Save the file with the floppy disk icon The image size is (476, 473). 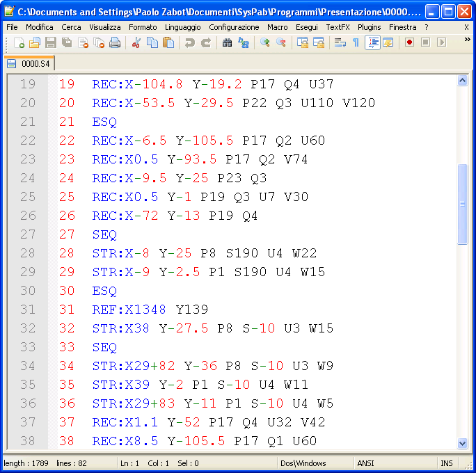(x=51, y=42)
